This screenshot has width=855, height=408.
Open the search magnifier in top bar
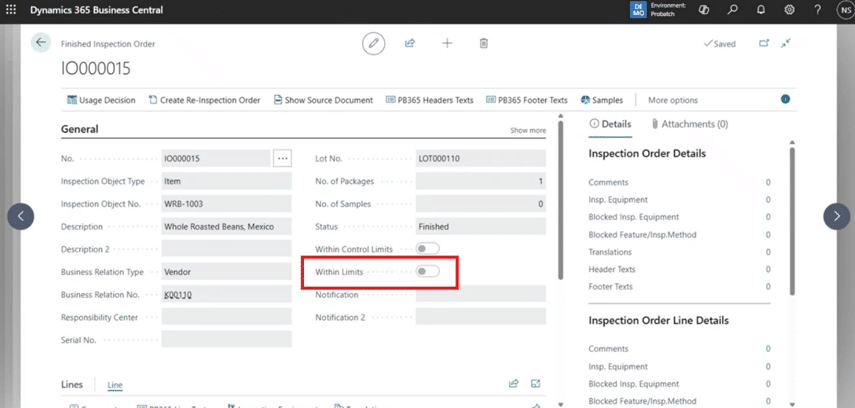tap(733, 10)
